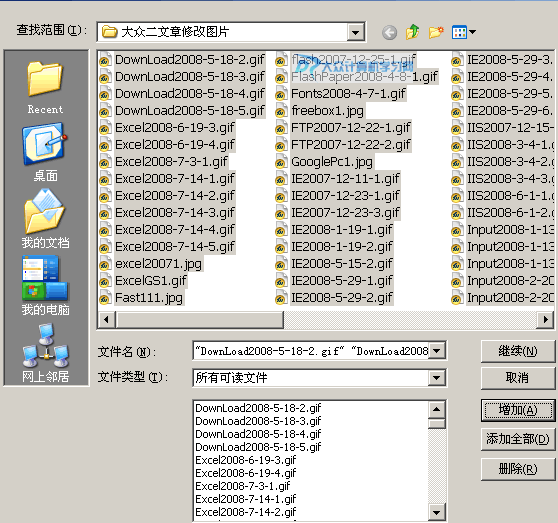Click the 添加全部(D) button
The height and width of the screenshot is (523, 558).
coord(517,439)
